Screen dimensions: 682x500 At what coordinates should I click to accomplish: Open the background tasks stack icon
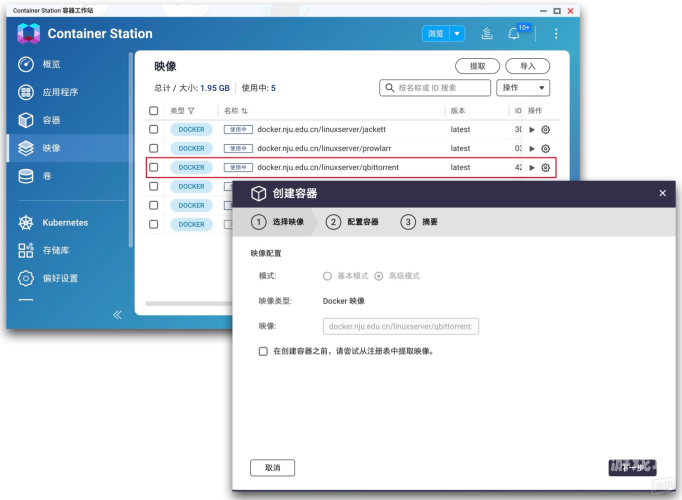[x=487, y=33]
